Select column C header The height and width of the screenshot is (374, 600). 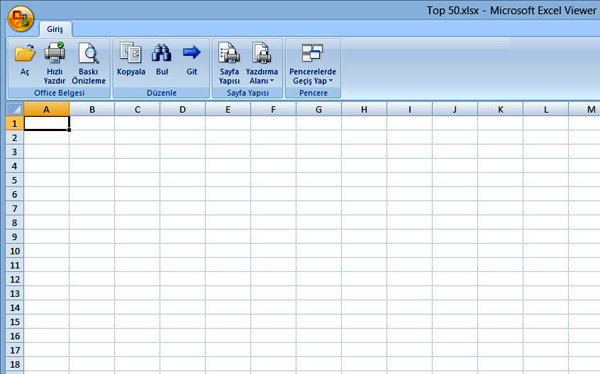coord(137,109)
